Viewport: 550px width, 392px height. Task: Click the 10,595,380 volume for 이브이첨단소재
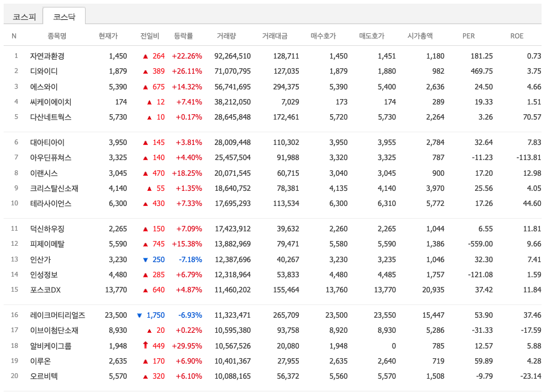coord(232,330)
